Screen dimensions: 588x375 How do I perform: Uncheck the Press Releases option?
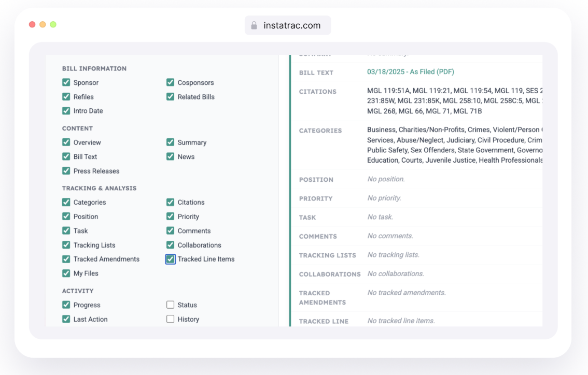tap(66, 171)
